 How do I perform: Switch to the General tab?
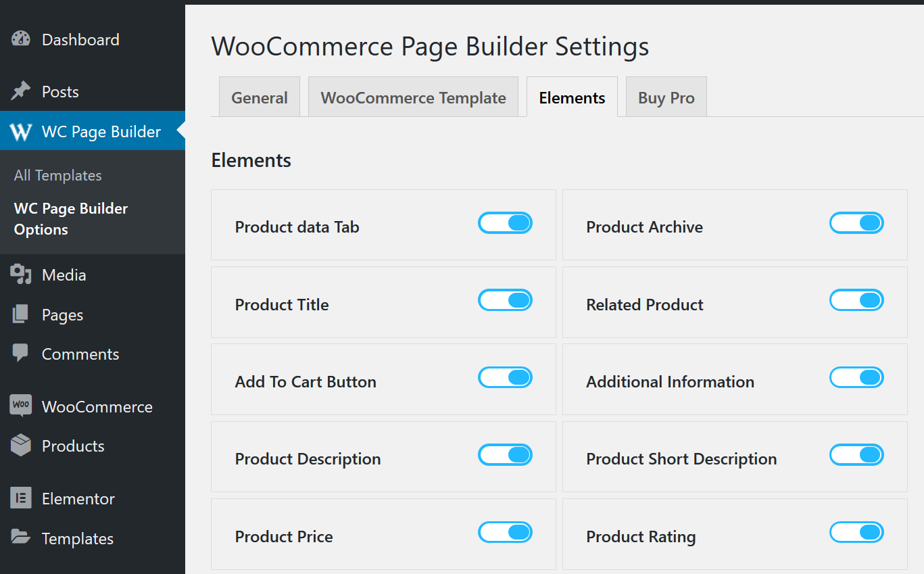point(260,97)
